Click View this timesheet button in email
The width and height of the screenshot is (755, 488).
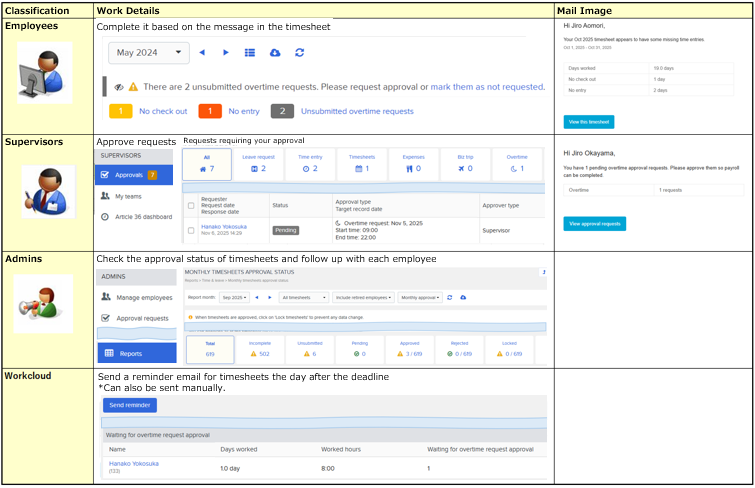tap(589, 122)
